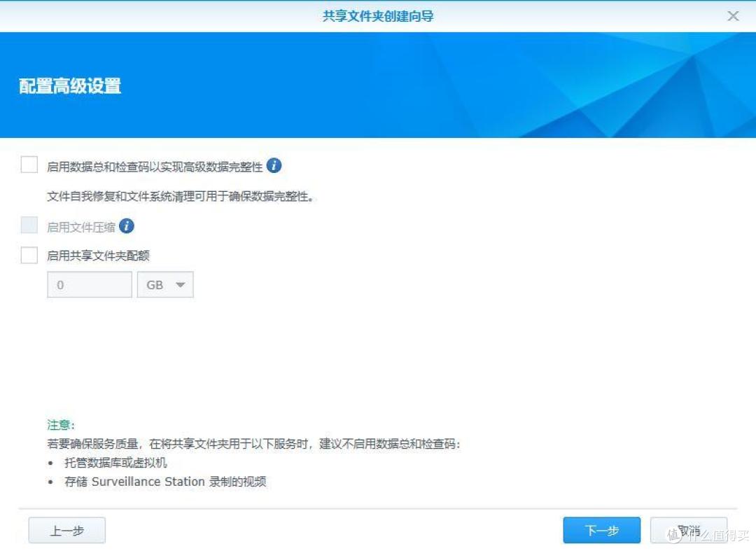Image resolution: width=756 pixels, height=551 pixels.
Task: Click the info icon next to 启用文件压缩
Action: (127, 226)
